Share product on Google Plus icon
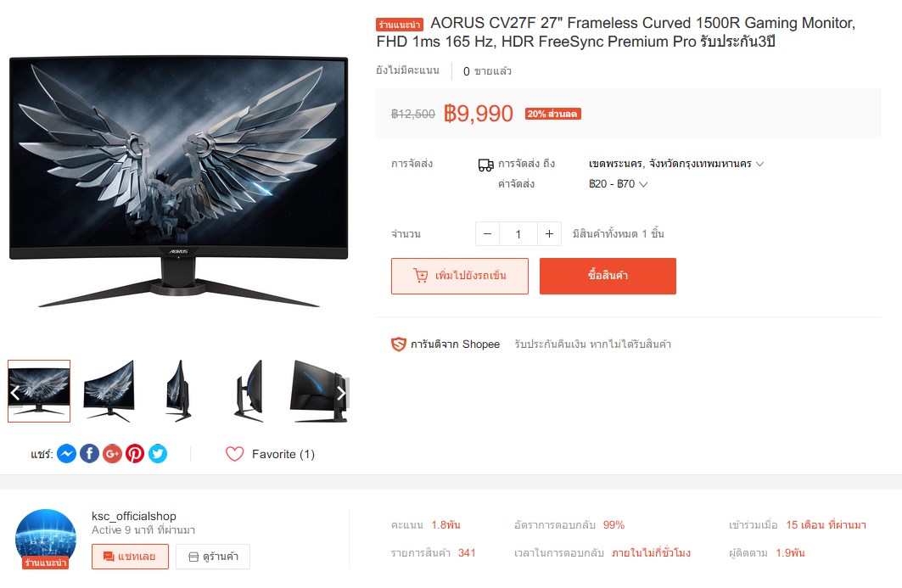Viewport: 902px width, 588px height. click(x=112, y=454)
